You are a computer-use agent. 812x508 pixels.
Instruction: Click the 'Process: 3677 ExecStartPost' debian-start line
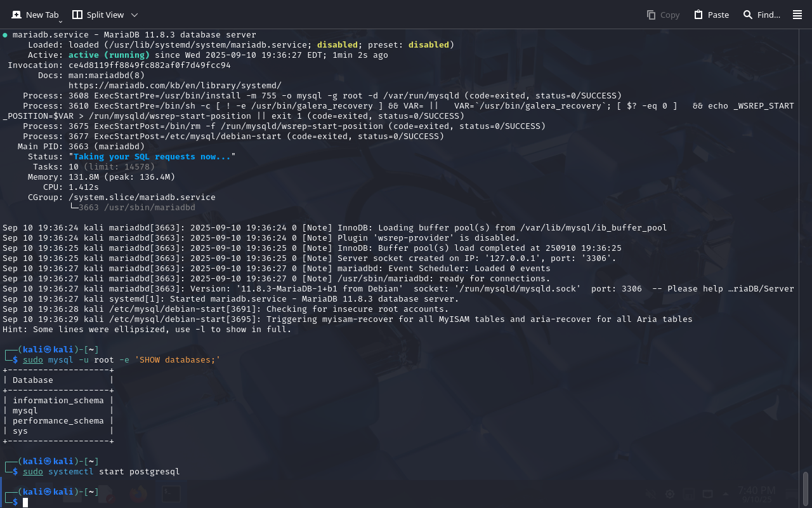click(x=233, y=137)
